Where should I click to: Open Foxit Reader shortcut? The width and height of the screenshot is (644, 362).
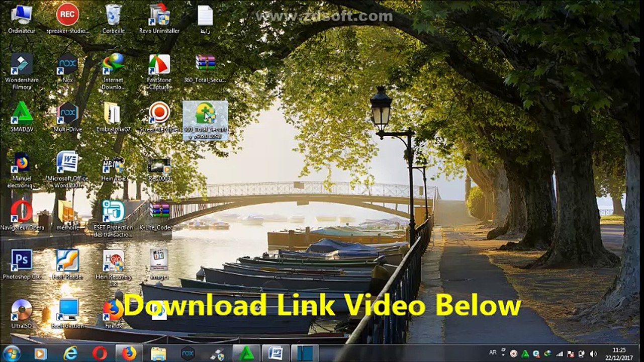click(x=67, y=264)
